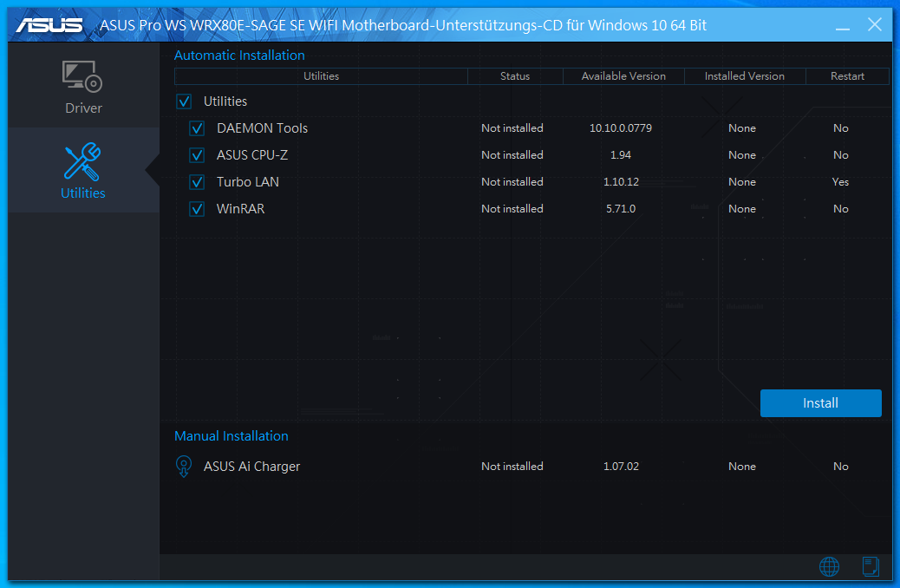The image size is (900, 588).
Task: Click ASUS CPU-Z version 1.94
Action: [621, 155]
